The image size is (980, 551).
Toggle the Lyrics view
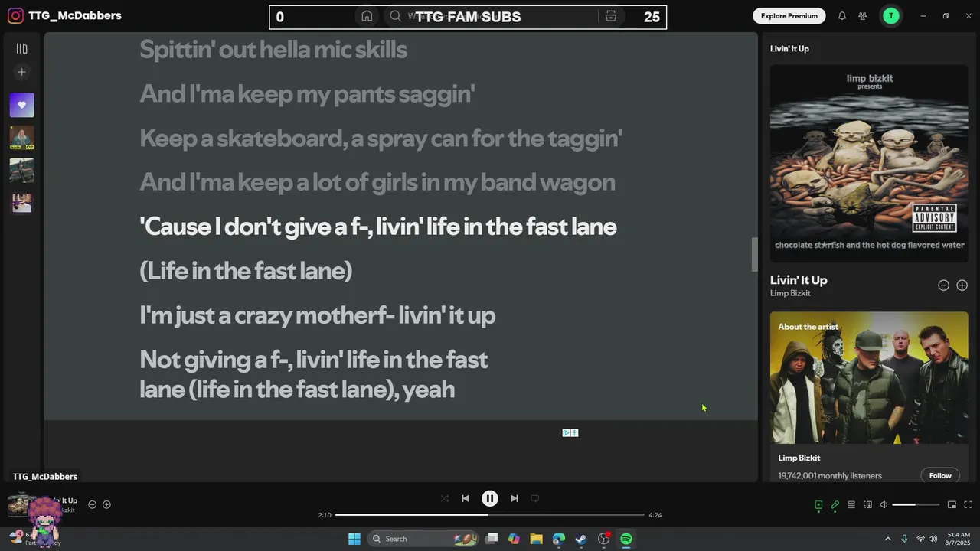pos(835,504)
